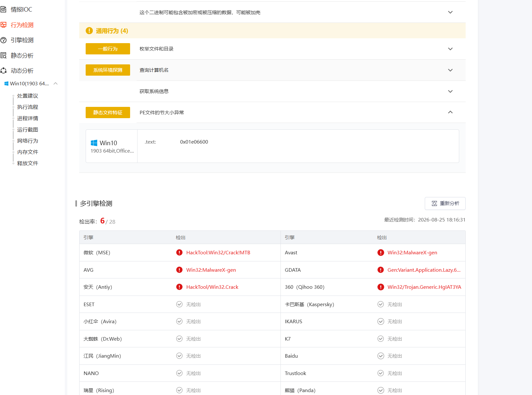Expand the 查询计算机名 row chevron
The image size is (532, 395).
click(x=450, y=70)
